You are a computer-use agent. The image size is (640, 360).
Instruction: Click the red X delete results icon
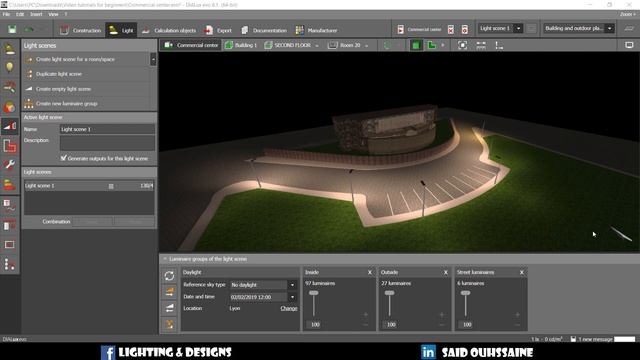451,29
